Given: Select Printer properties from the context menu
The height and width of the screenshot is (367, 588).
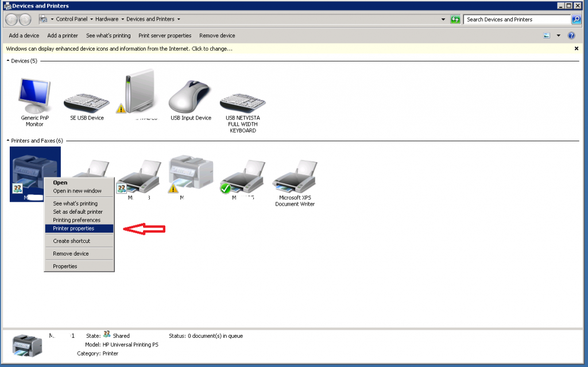Looking at the screenshot, I should click(79, 229).
